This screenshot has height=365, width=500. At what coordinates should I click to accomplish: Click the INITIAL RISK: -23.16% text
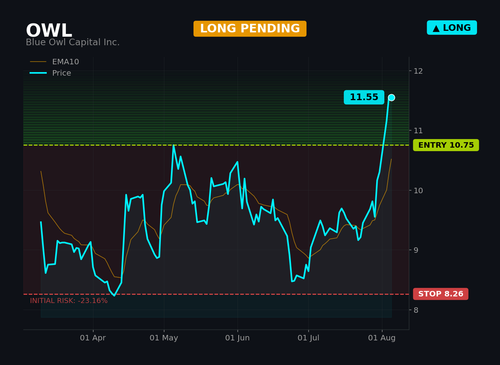(69, 301)
